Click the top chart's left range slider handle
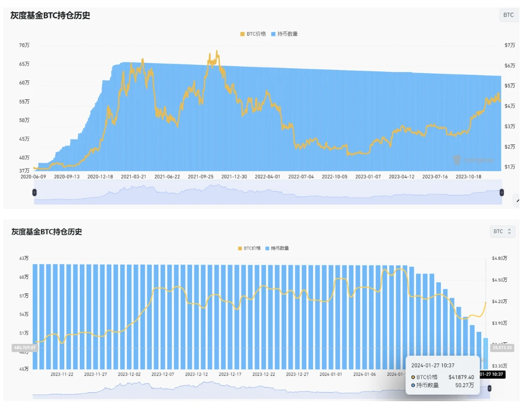Screen dimensions: 532x408 [35, 193]
